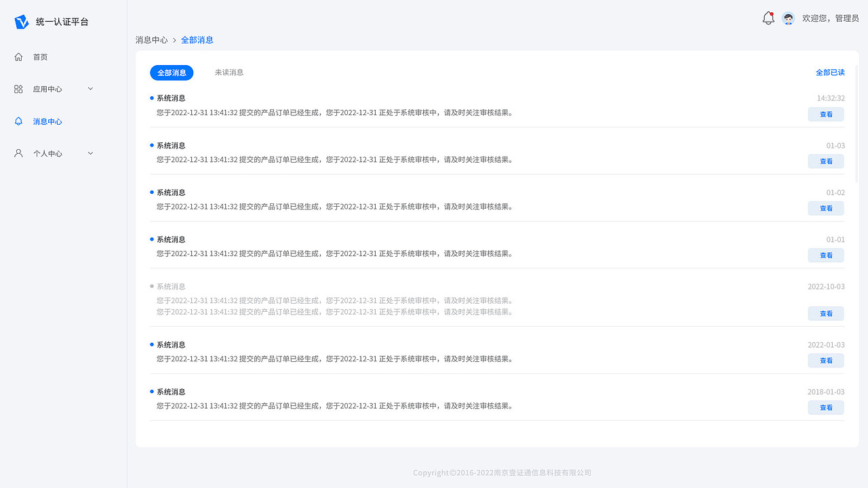Click 查看 for the 14:32:32 message
The width and height of the screenshot is (868, 488).
(x=826, y=115)
